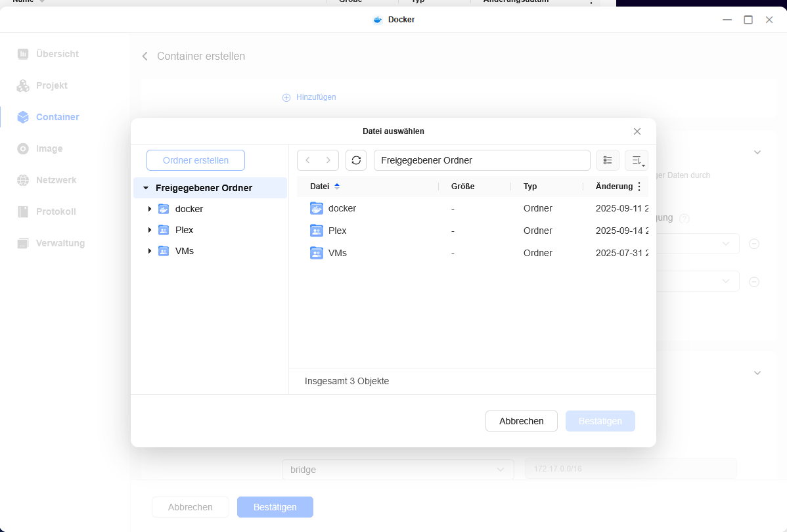Refresh the folder listing
The image size is (787, 532).
click(x=356, y=161)
